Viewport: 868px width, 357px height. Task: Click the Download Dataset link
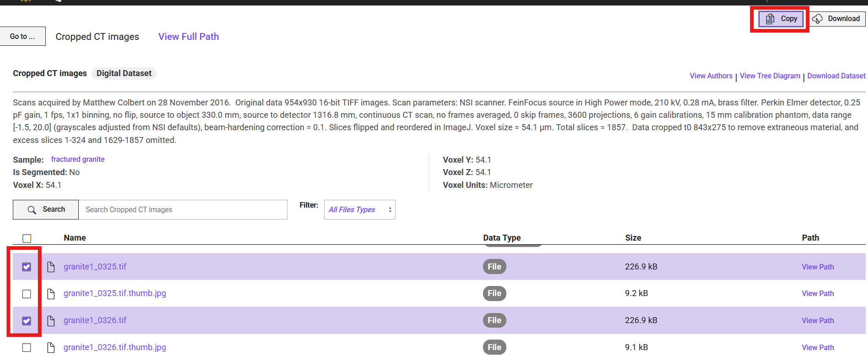[x=836, y=76]
